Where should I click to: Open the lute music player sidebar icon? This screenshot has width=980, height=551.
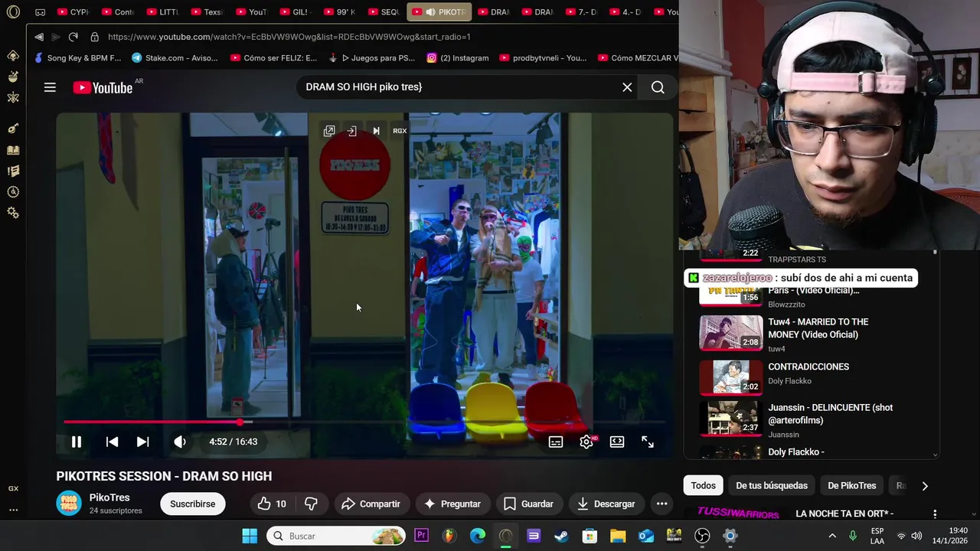point(13,129)
